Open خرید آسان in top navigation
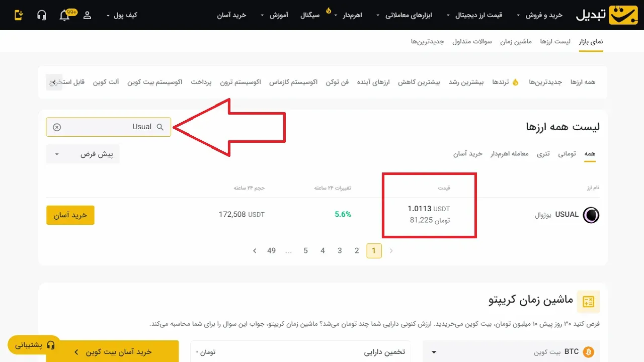The height and width of the screenshot is (362, 644). pos(231,15)
